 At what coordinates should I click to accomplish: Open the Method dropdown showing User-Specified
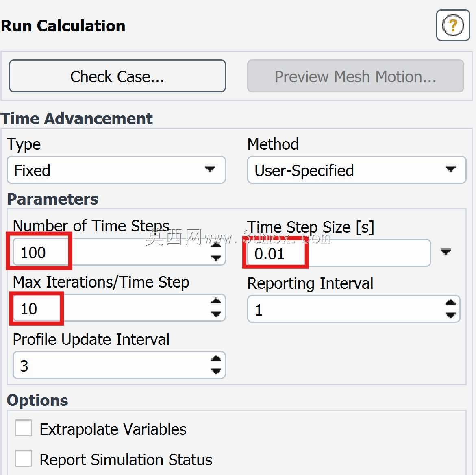(357, 170)
